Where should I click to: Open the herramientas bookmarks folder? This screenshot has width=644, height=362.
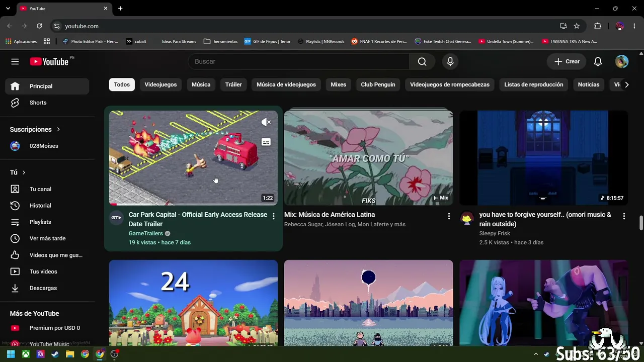[220, 41]
